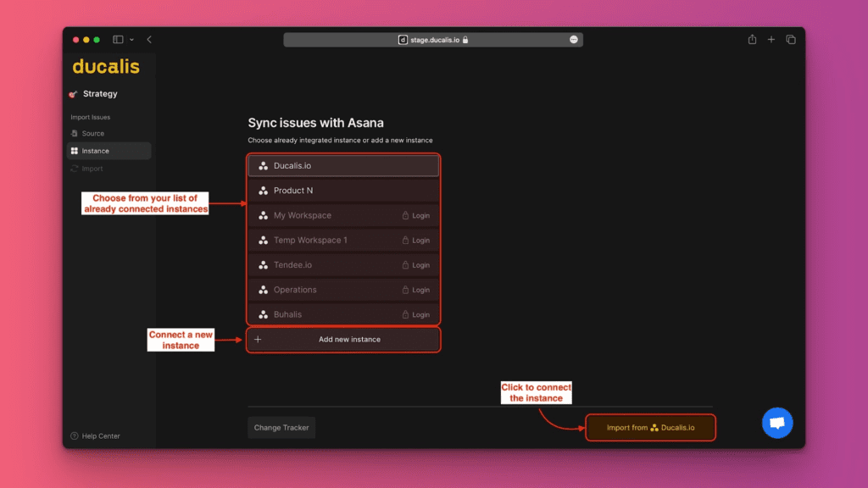
Task: Click the Ducalis logo in sidebar
Action: point(106,67)
